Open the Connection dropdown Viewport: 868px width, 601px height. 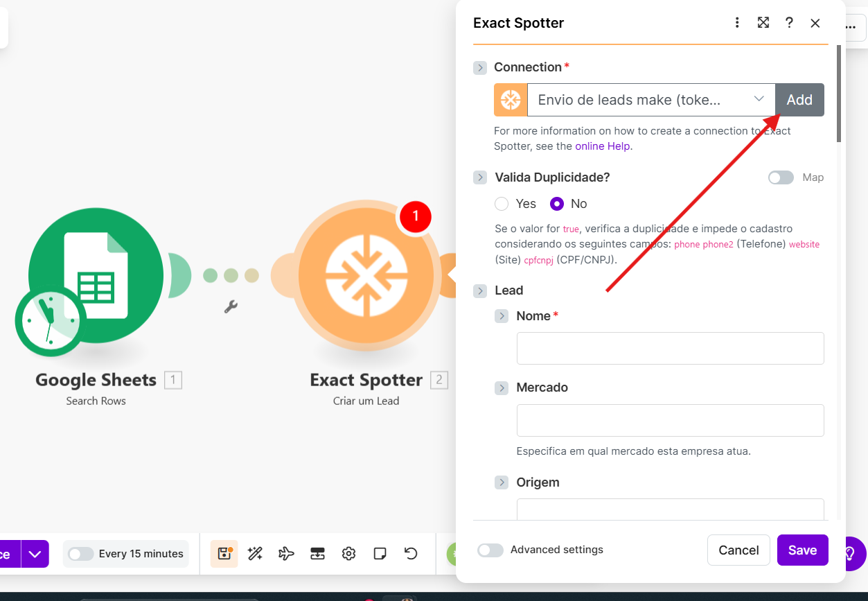point(651,100)
